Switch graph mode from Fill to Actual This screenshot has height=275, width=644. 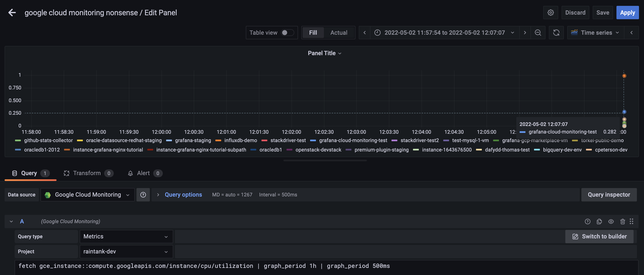pyautogui.click(x=339, y=33)
